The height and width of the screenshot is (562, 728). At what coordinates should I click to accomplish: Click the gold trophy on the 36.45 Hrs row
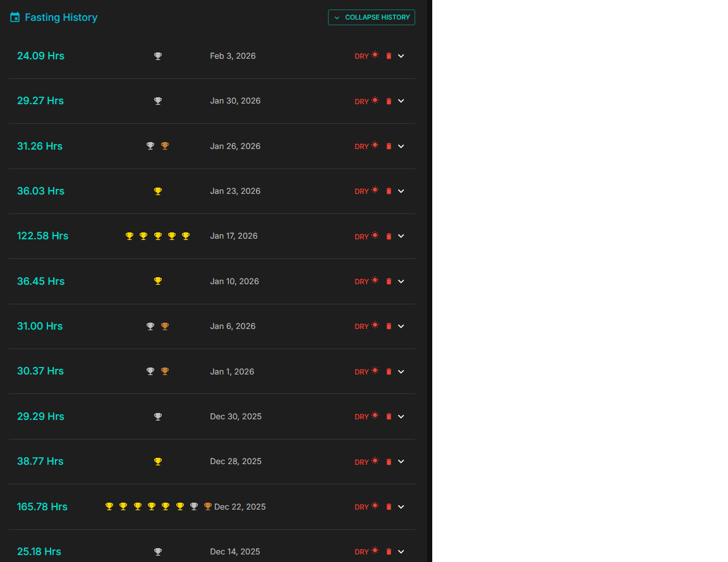click(158, 281)
